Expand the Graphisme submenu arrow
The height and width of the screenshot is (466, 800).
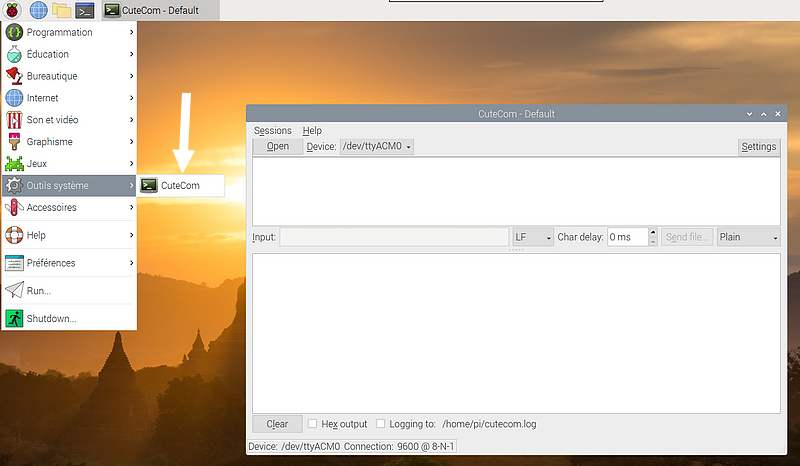[x=132, y=142]
